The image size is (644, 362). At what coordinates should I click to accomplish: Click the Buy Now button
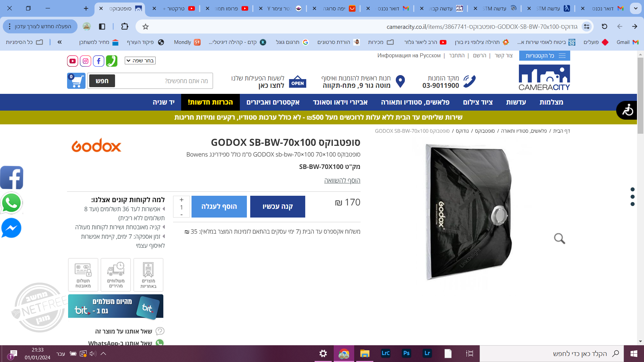tap(277, 206)
